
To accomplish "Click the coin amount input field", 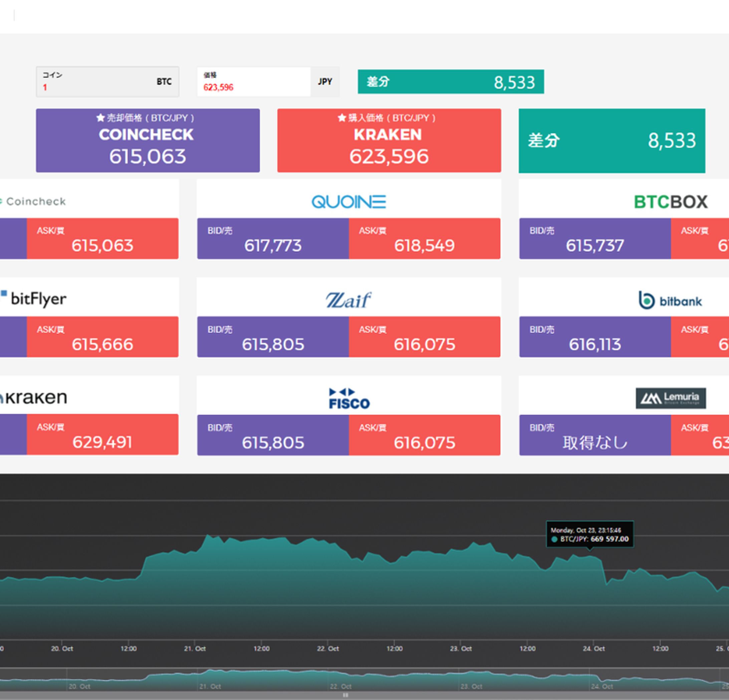I will 107,81.
